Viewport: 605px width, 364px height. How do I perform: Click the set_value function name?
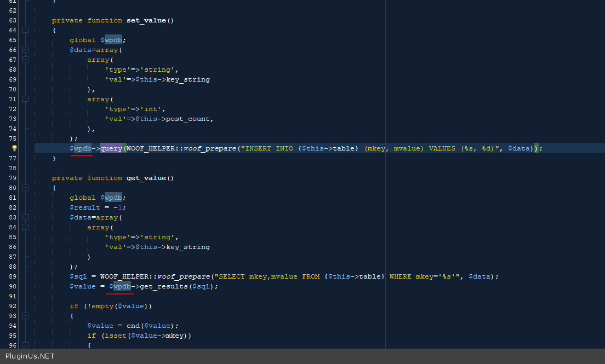click(x=146, y=20)
